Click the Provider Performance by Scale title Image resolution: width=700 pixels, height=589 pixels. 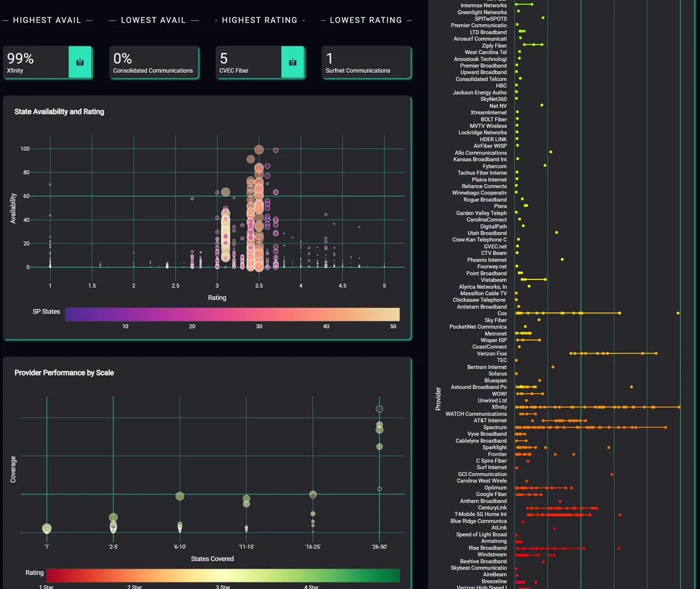pos(64,373)
